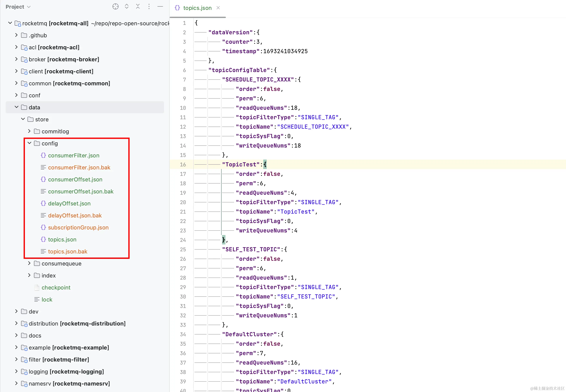Expand the commitlog folder
566x392 pixels.
(29, 131)
